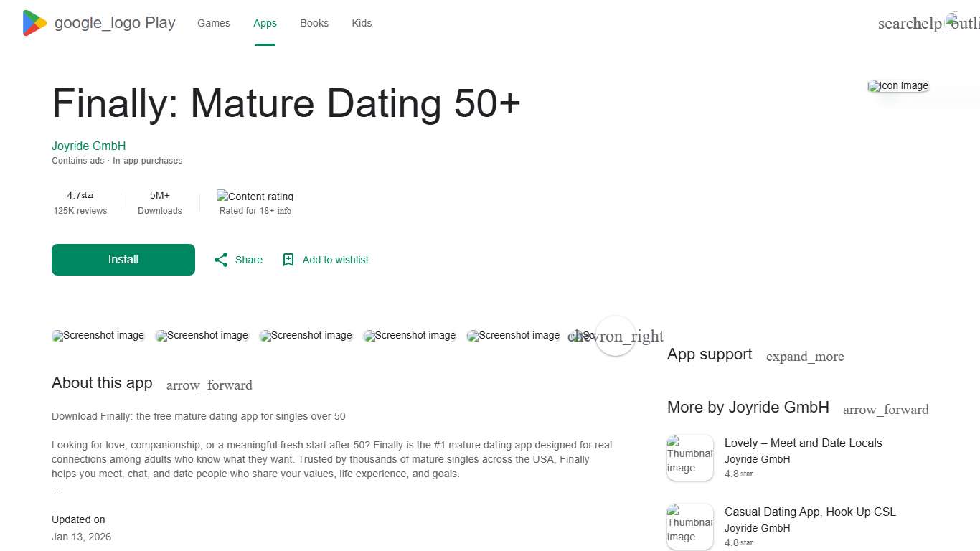Open the app icon image for Finally
980x551 pixels.
pyautogui.click(x=897, y=85)
